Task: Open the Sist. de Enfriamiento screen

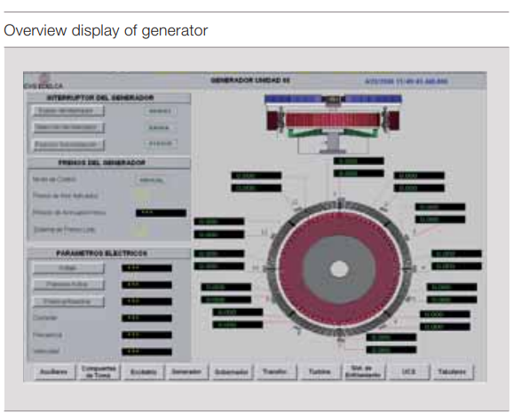Action: tap(363, 371)
